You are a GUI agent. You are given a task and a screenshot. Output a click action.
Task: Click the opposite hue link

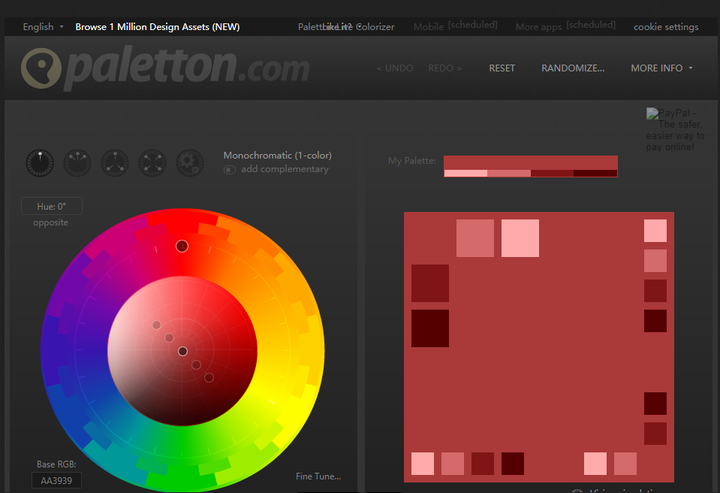click(x=51, y=223)
